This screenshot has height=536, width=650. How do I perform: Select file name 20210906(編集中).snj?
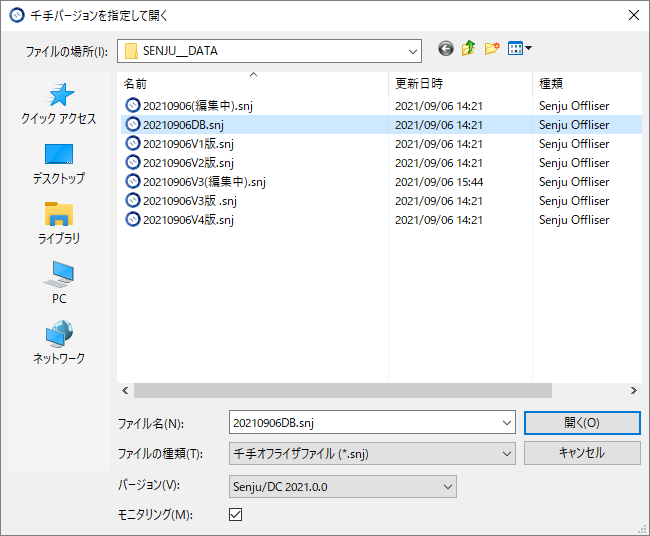[198, 106]
